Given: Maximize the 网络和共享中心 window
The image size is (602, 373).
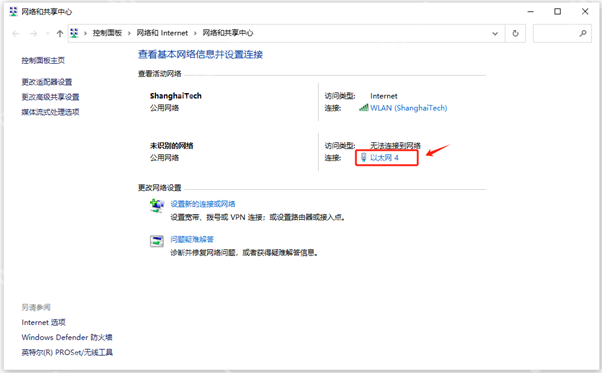Looking at the screenshot, I should click(557, 12).
